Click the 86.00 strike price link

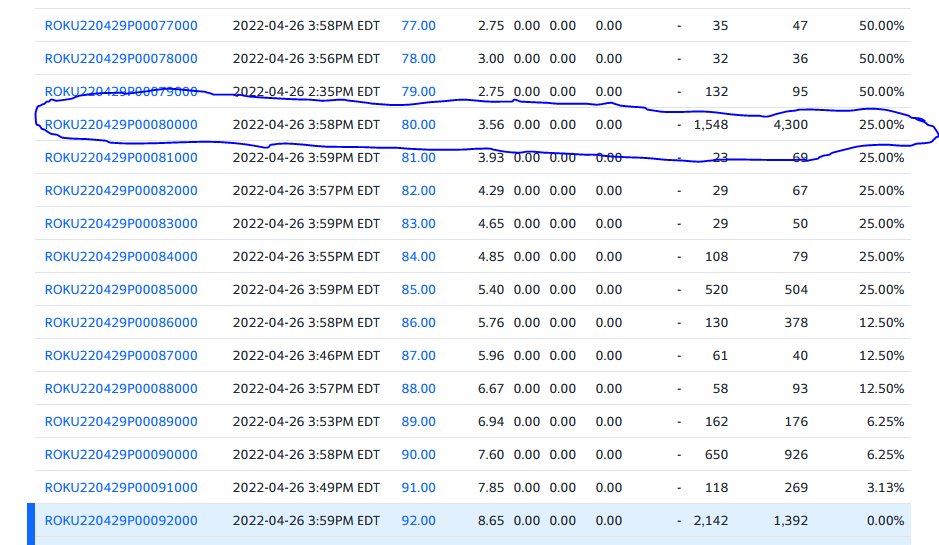pyautogui.click(x=419, y=322)
